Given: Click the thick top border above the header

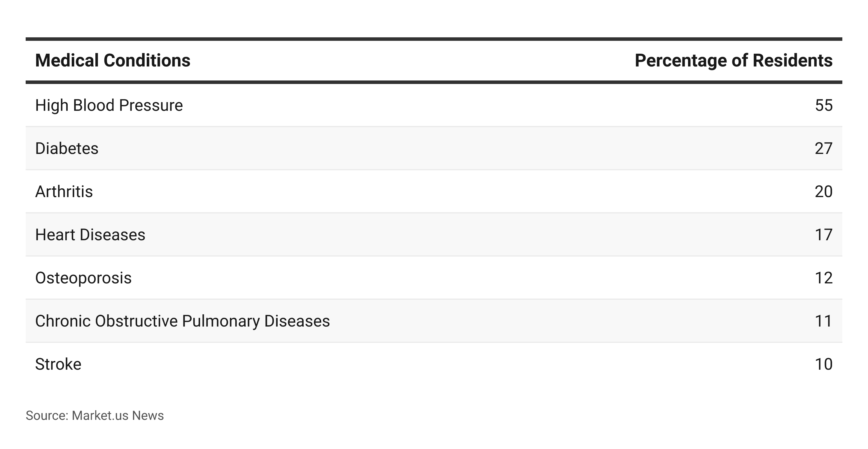Looking at the screenshot, I should pos(434,39).
